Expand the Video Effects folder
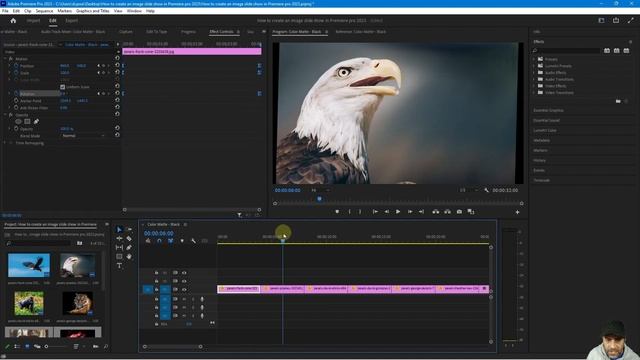640x360 pixels. click(x=534, y=86)
